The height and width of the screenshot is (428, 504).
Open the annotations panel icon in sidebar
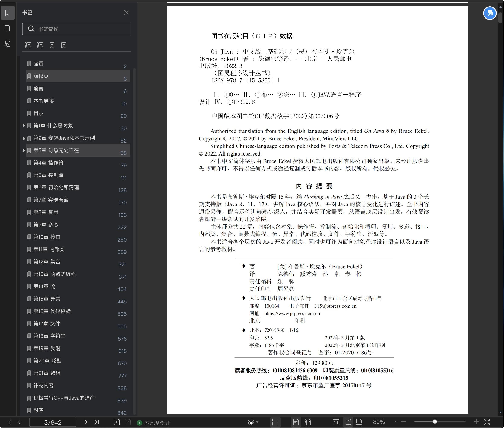7,44
